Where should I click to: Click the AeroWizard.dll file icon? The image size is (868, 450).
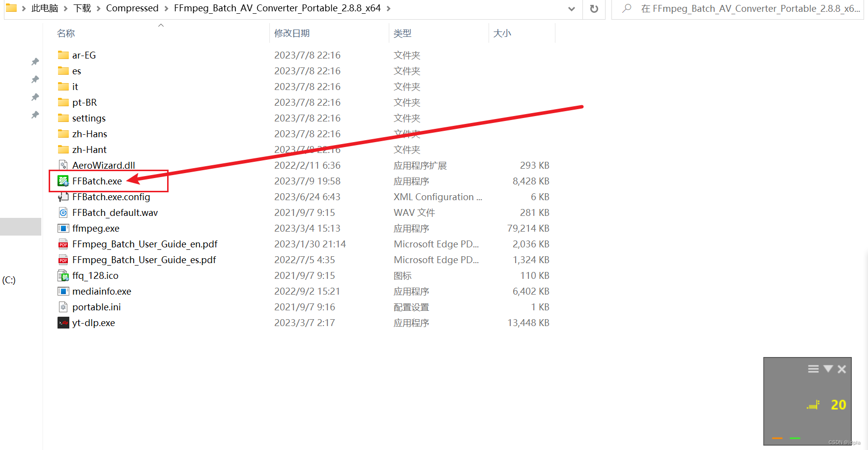63,165
